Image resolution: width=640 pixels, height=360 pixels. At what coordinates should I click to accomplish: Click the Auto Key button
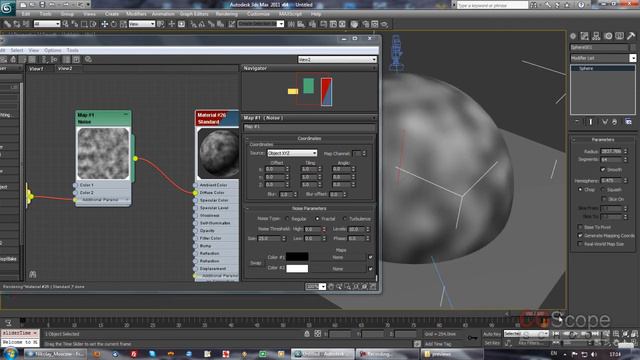[492, 334]
